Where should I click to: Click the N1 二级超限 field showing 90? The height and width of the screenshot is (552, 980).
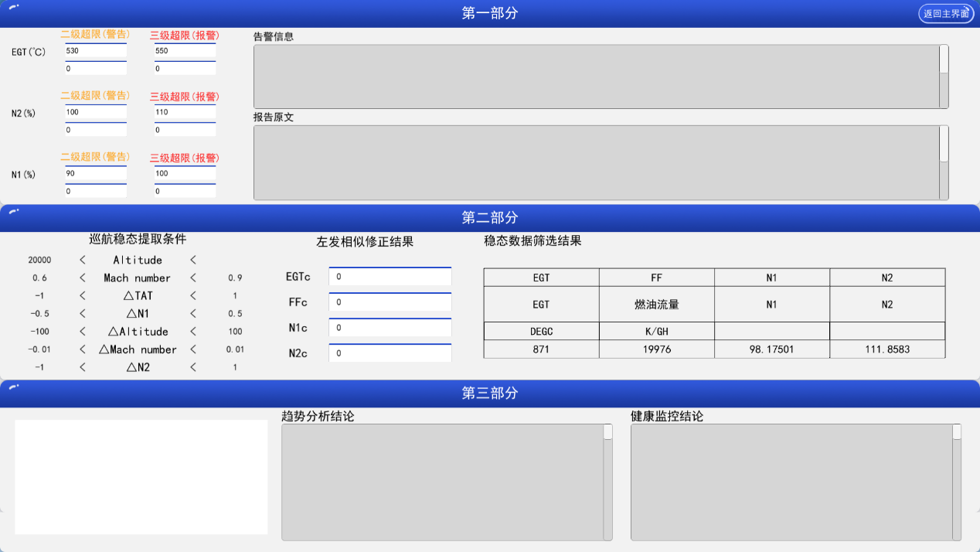coord(96,174)
